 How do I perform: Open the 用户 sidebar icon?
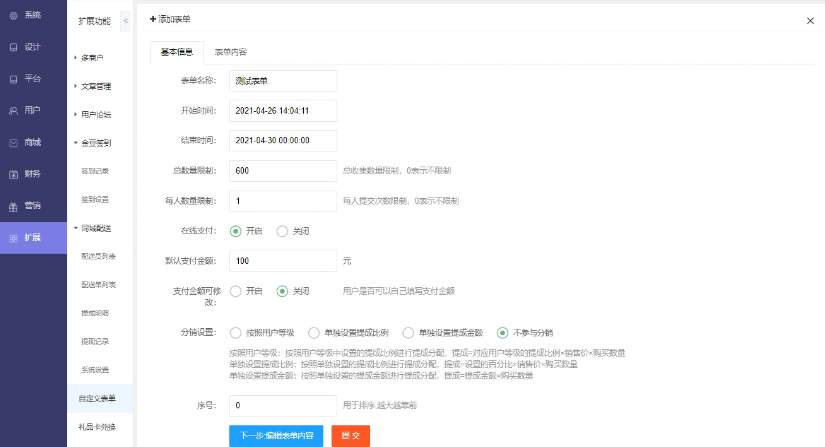[x=13, y=110]
